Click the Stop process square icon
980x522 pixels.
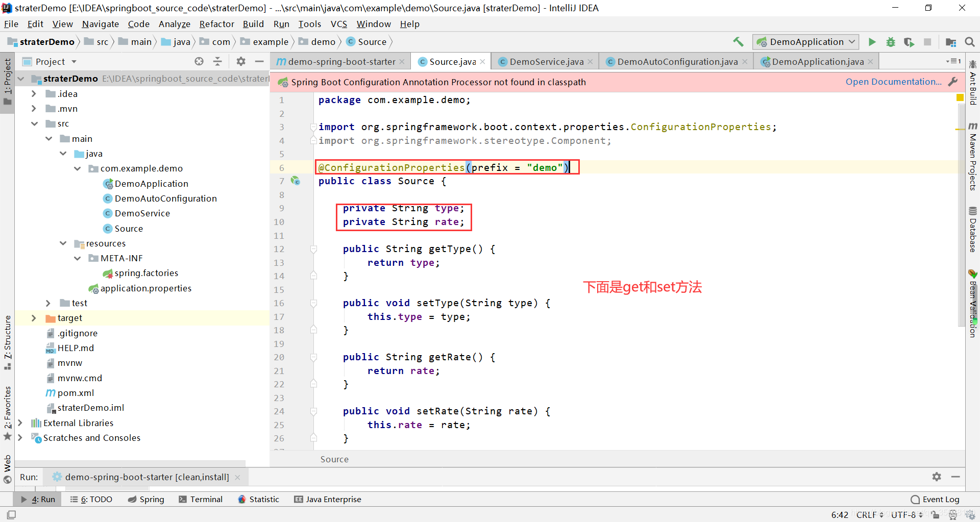pos(927,42)
